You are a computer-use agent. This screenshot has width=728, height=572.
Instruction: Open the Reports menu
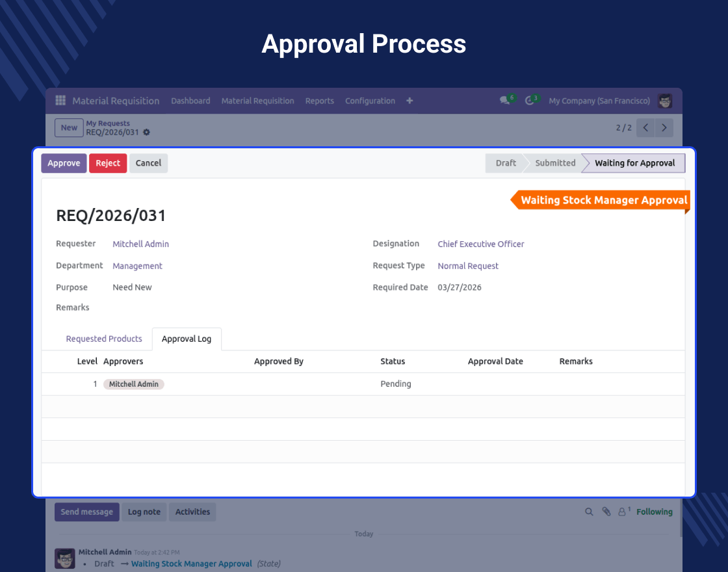[x=319, y=101]
